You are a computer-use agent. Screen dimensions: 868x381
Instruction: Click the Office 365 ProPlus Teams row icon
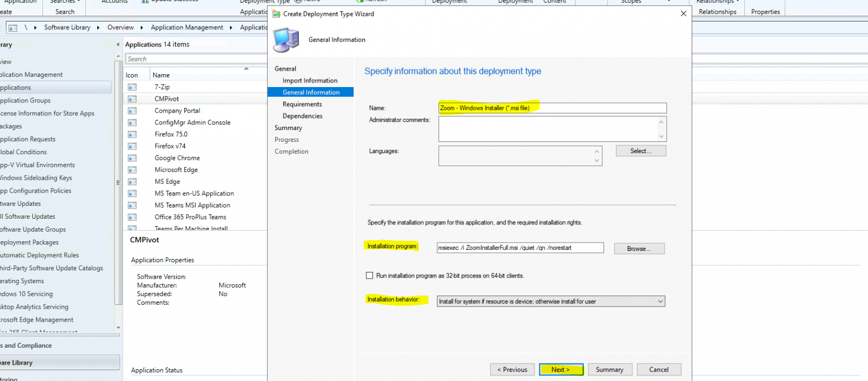(x=132, y=218)
